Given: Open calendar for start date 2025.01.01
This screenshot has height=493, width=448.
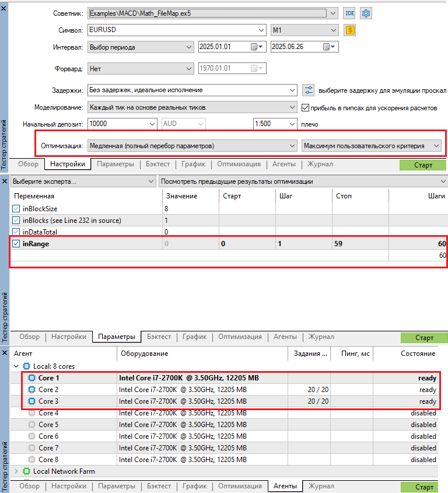Looking at the screenshot, I should (x=257, y=47).
